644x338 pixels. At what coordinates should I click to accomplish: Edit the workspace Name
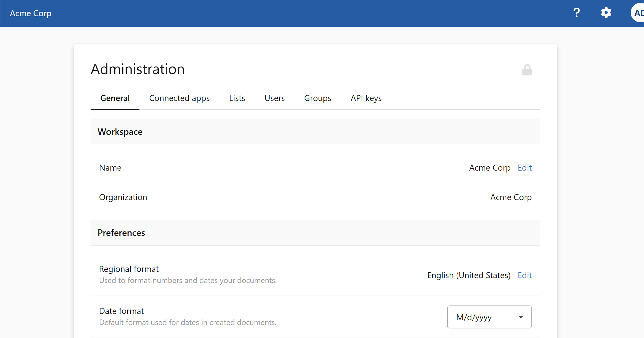[525, 168]
